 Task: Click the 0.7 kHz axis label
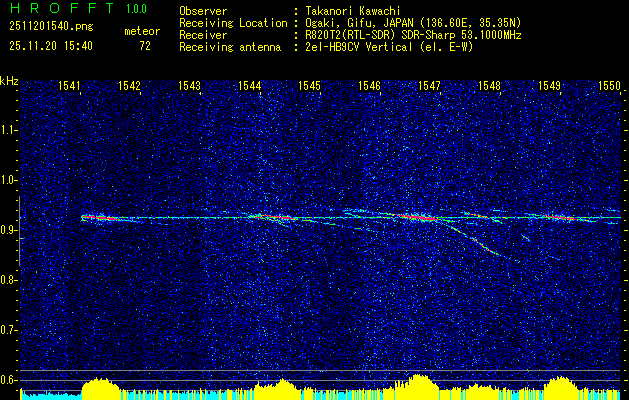[9, 330]
